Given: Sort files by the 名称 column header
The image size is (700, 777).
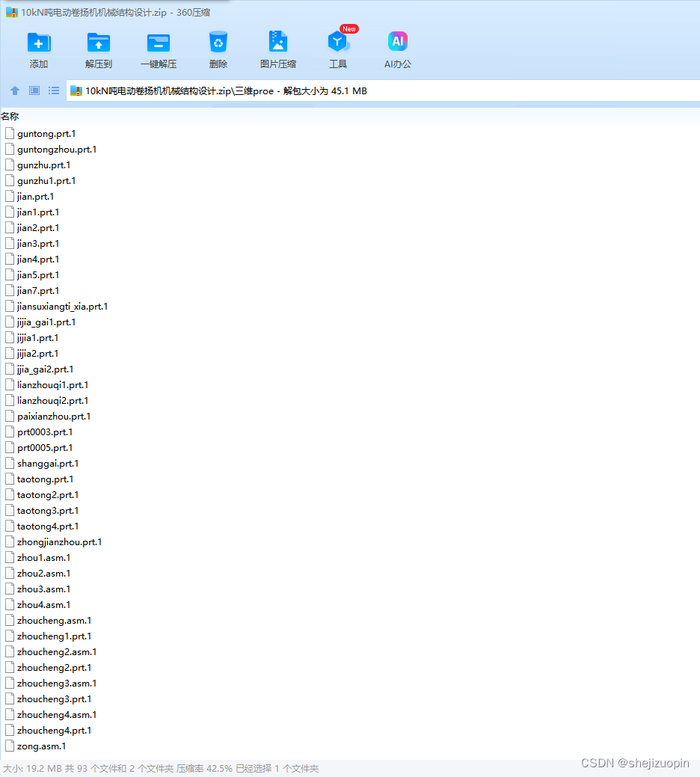Looking at the screenshot, I should point(10,117).
